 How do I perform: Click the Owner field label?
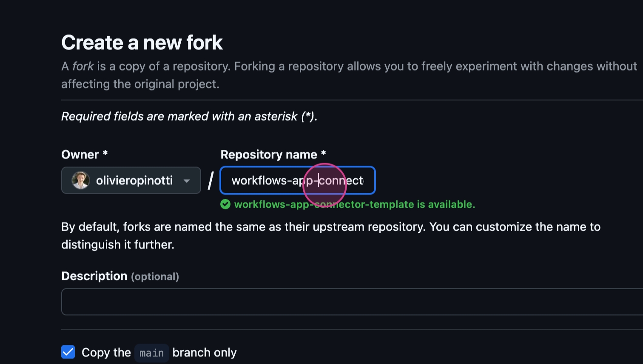click(x=80, y=155)
